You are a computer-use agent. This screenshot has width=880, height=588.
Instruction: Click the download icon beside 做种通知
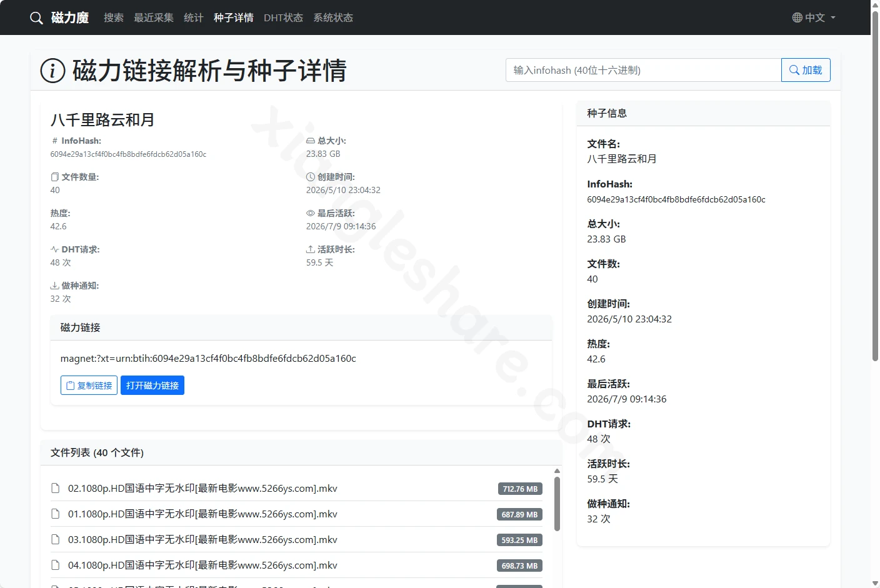click(55, 286)
